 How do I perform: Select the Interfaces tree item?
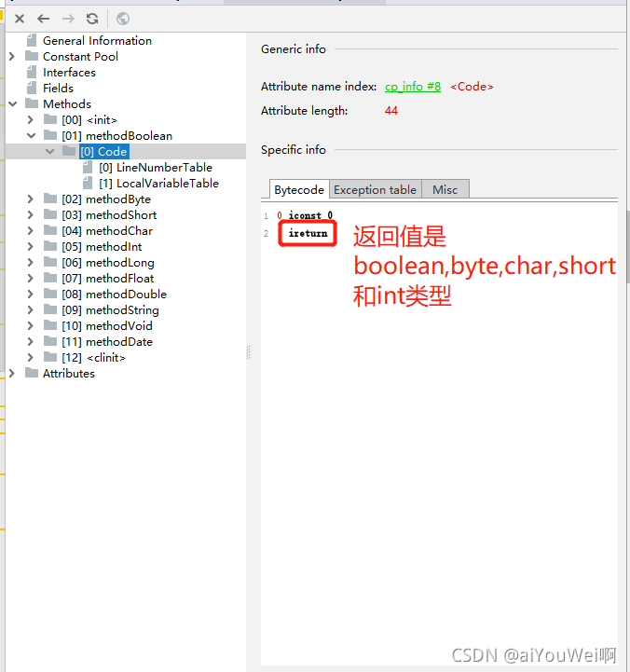tap(69, 73)
